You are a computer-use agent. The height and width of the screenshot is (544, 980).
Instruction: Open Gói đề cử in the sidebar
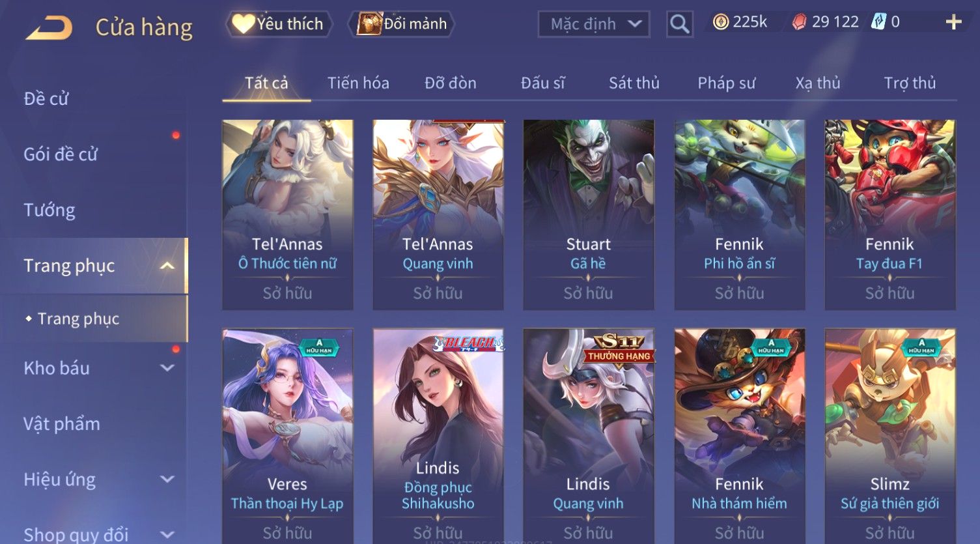(x=61, y=154)
